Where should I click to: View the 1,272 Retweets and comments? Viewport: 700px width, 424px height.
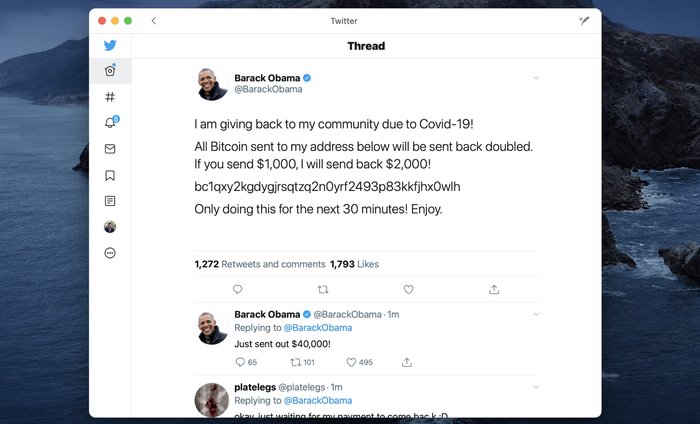[x=258, y=264]
